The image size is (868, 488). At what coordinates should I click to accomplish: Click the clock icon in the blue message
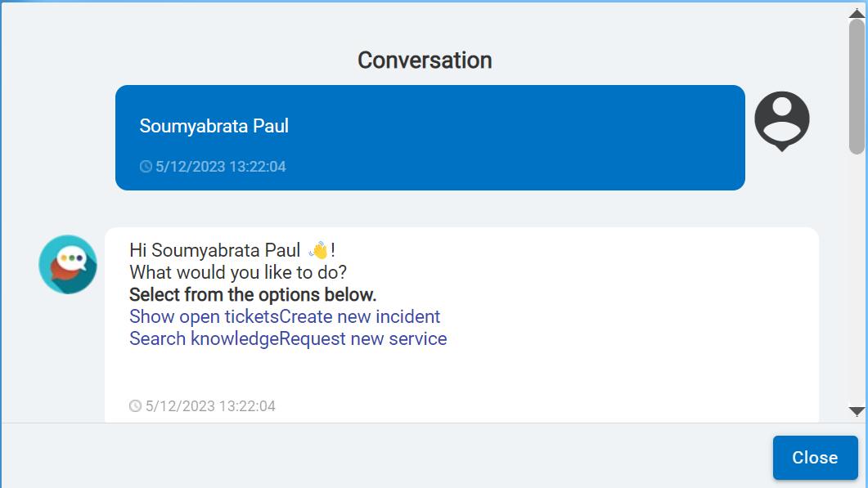click(146, 167)
